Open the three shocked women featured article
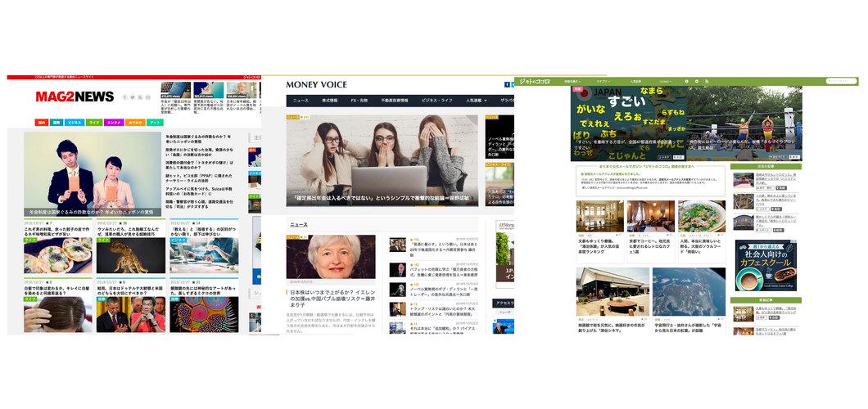868x409 pixels. (x=382, y=159)
